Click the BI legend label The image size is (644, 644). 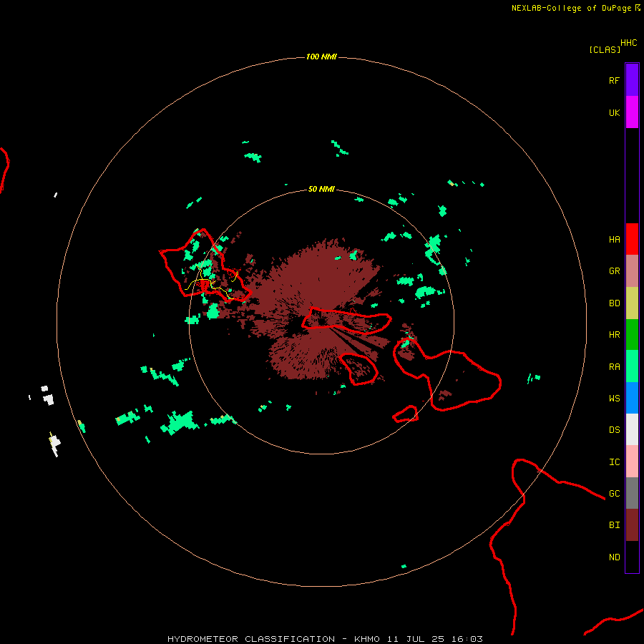tap(614, 525)
